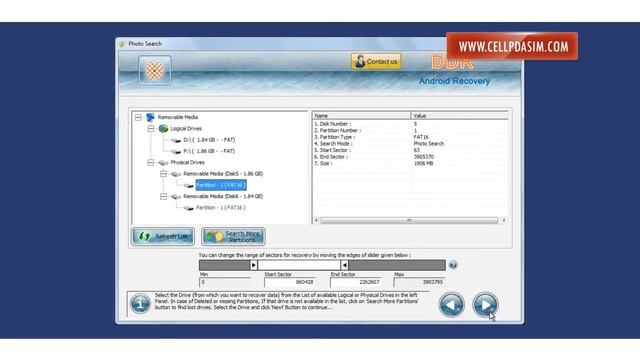Select logical drive D:\ 1.84 GB FAT

209,140
